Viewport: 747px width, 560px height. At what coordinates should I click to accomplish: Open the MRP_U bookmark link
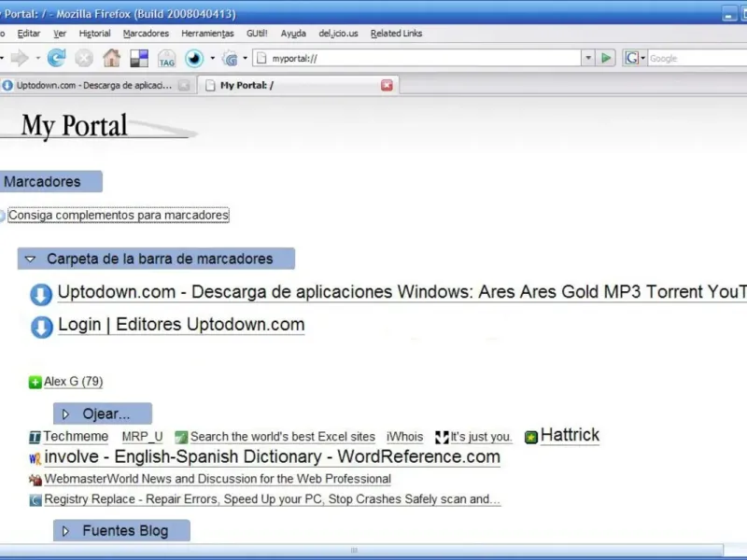[143, 437]
